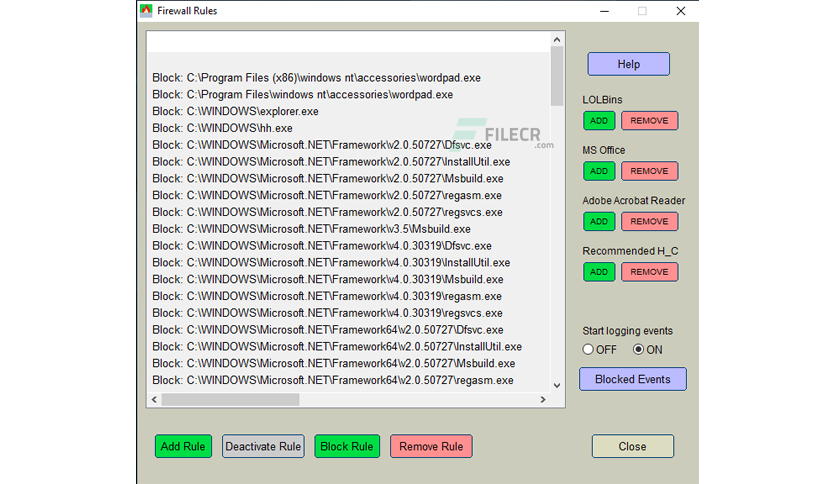Screen dimensions: 836x484
Task: Close the dialog with the Close button
Action: 632,446
